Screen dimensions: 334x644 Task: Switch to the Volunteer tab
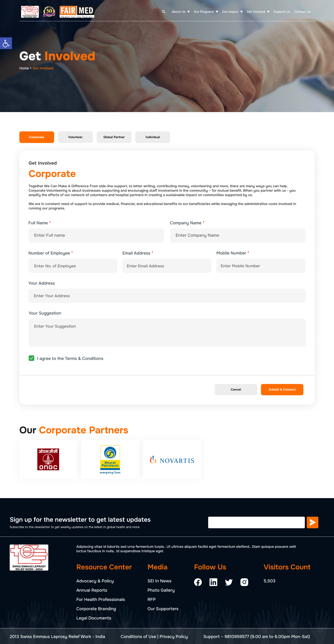(x=75, y=137)
